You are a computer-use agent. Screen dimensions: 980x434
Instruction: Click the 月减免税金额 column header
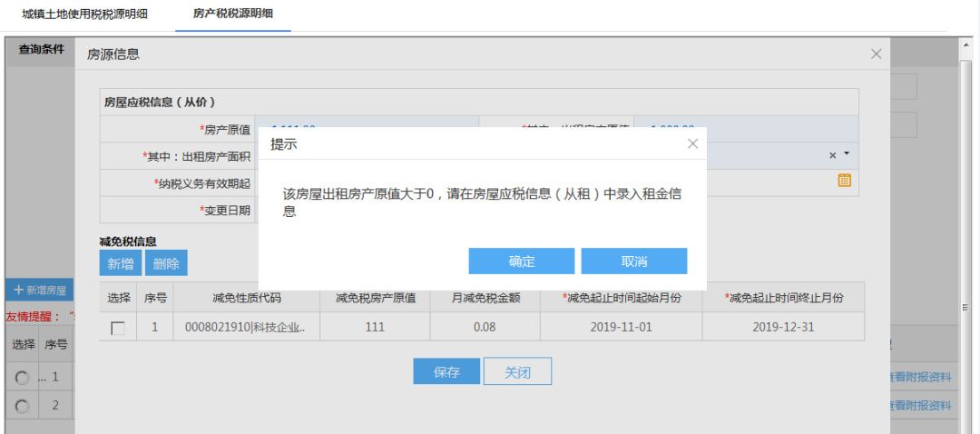(485, 298)
